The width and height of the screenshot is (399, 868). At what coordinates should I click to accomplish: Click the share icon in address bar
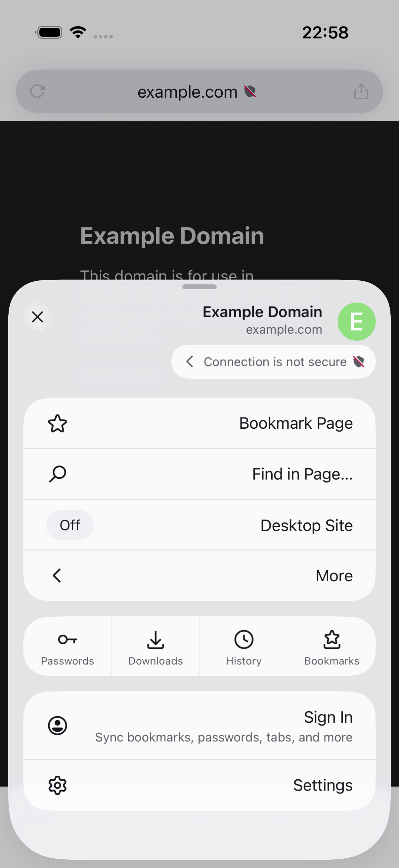(361, 91)
